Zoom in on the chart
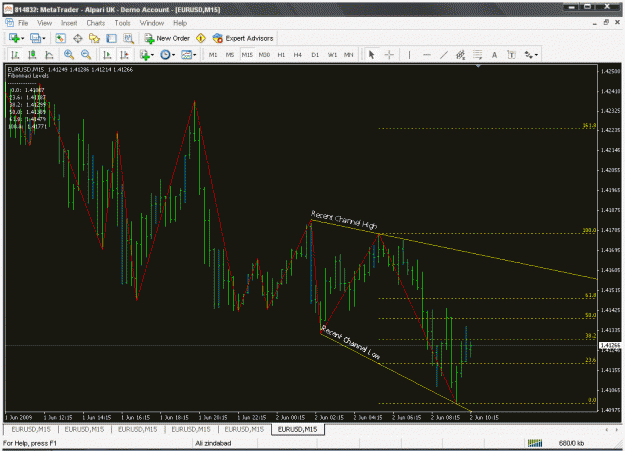Image resolution: width=625 pixels, height=451 pixels. point(69,55)
